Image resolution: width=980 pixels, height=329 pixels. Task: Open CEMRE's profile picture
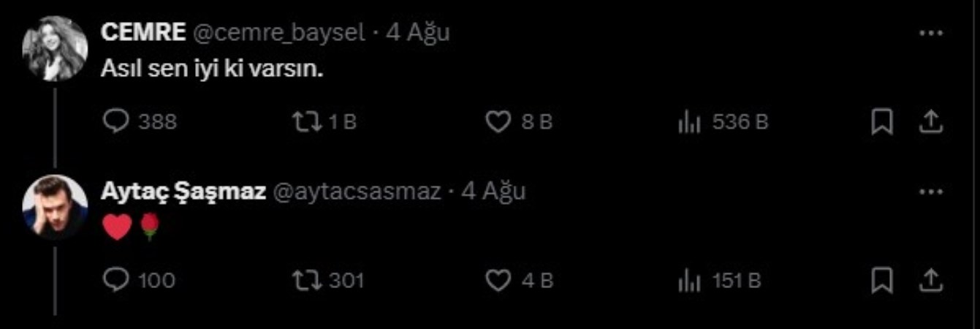click(x=55, y=48)
